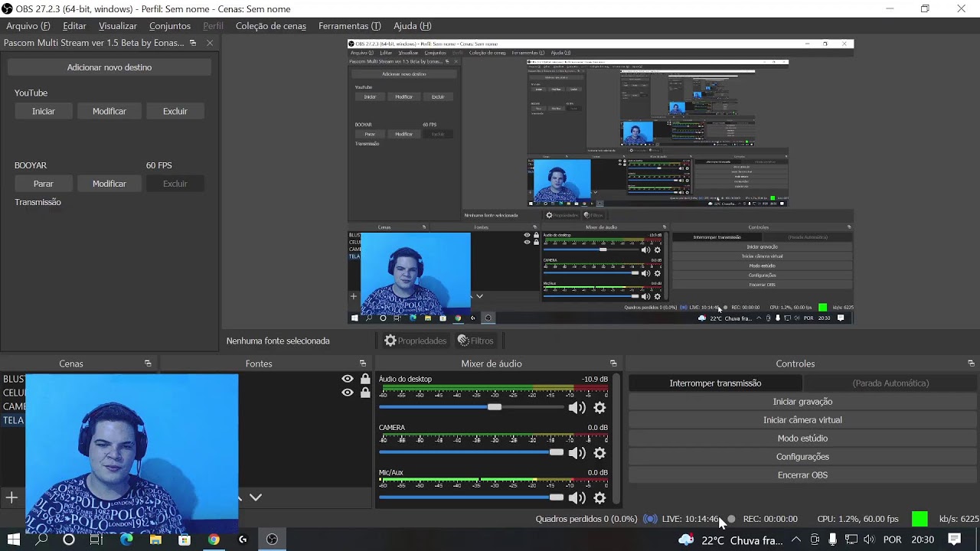
Task: Open the Windows Start menu
Action: click(x=13, y=540)
